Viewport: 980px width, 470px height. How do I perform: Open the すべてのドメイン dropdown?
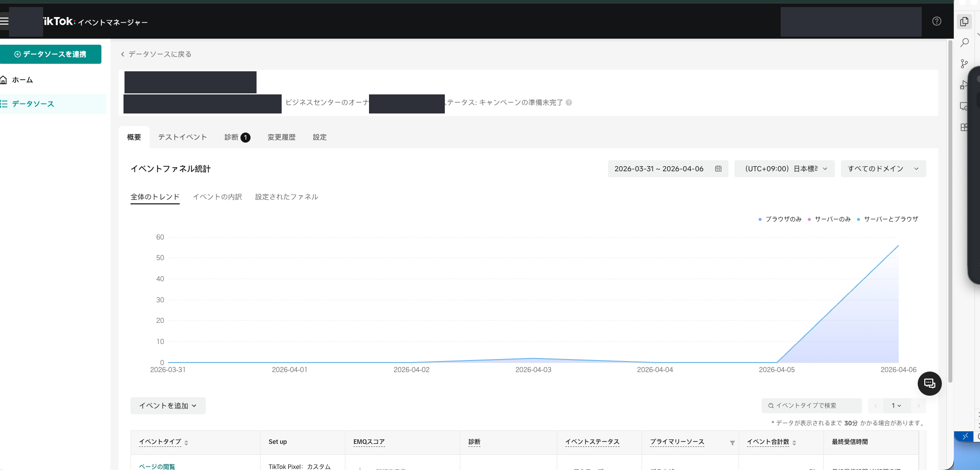[883, 169]
